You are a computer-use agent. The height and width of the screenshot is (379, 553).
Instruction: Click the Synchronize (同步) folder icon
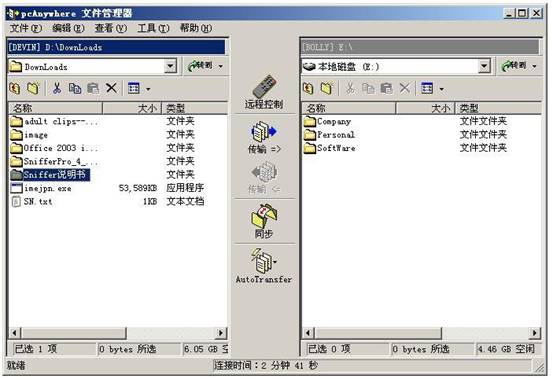coord(264,215)
